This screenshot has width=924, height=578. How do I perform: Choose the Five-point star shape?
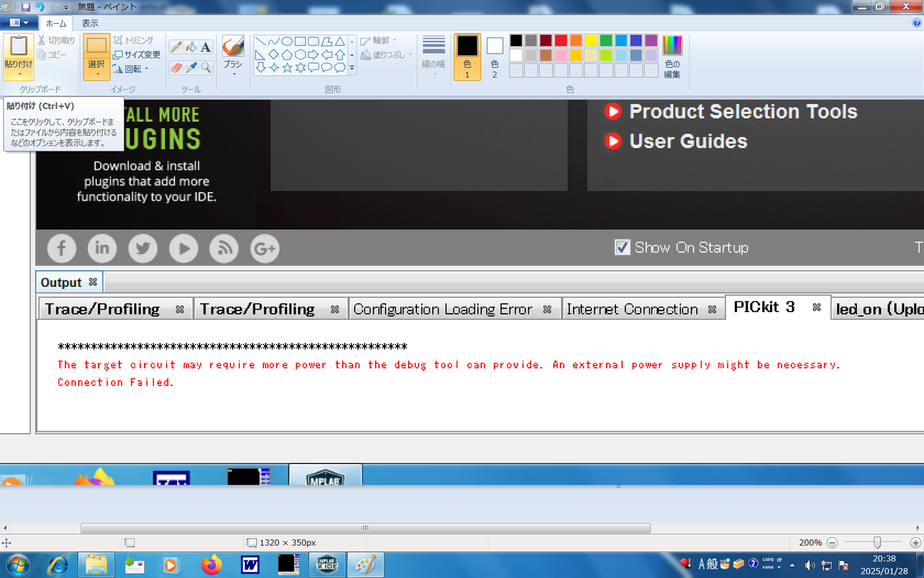pos(286,68)
